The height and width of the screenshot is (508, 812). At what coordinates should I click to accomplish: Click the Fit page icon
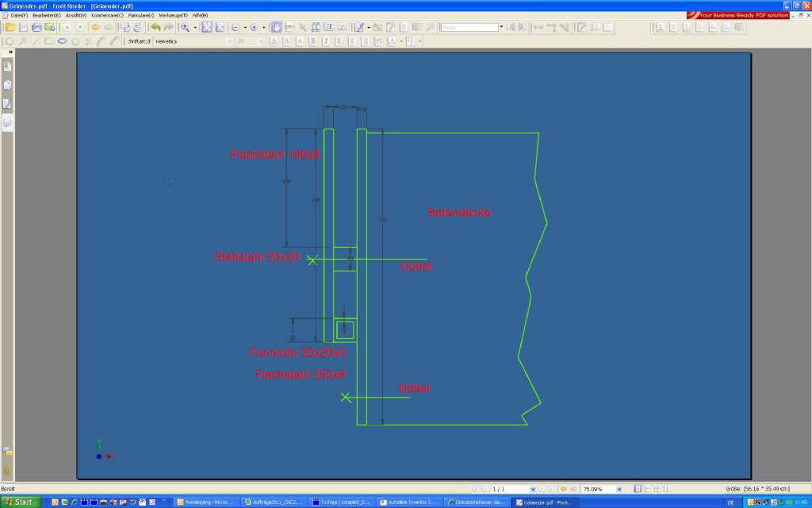(207, 28)
